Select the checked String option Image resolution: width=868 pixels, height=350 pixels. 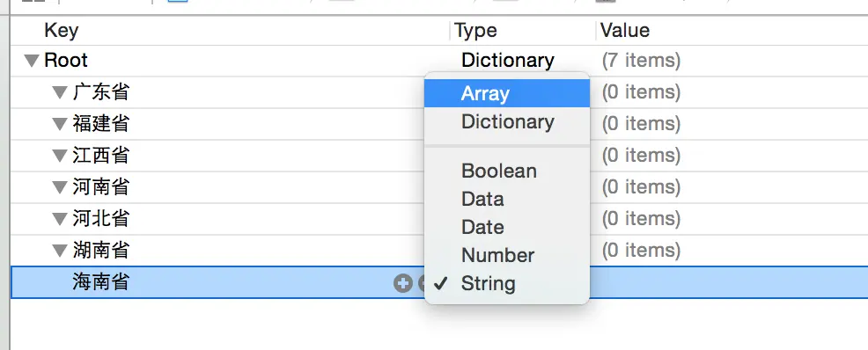click(x=507, y=284)
